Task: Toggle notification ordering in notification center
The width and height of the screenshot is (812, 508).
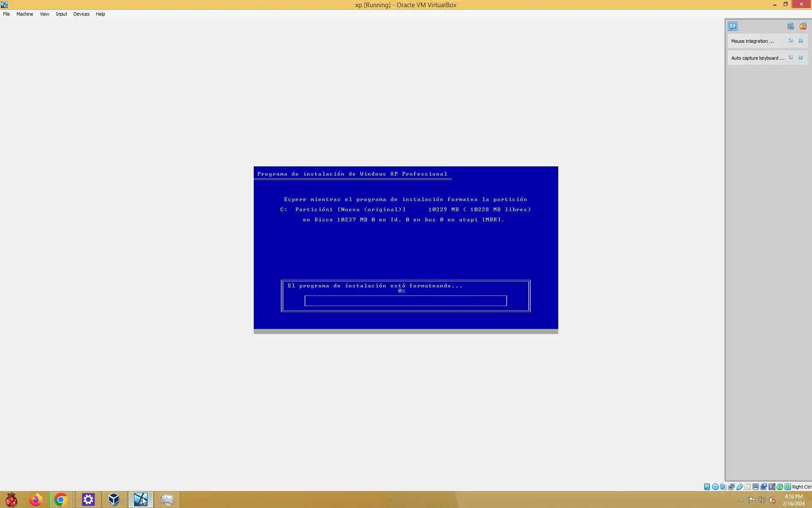Action: (790, 26)
